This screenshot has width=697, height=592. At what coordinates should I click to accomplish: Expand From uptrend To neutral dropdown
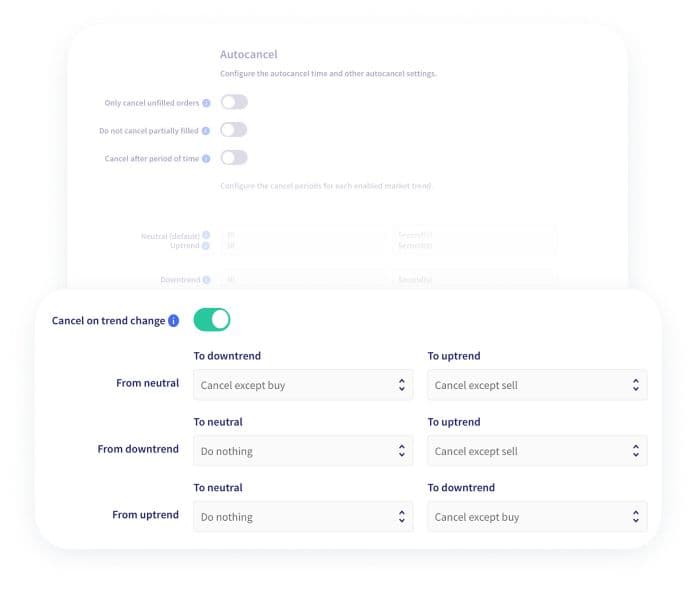pos(303,517)
